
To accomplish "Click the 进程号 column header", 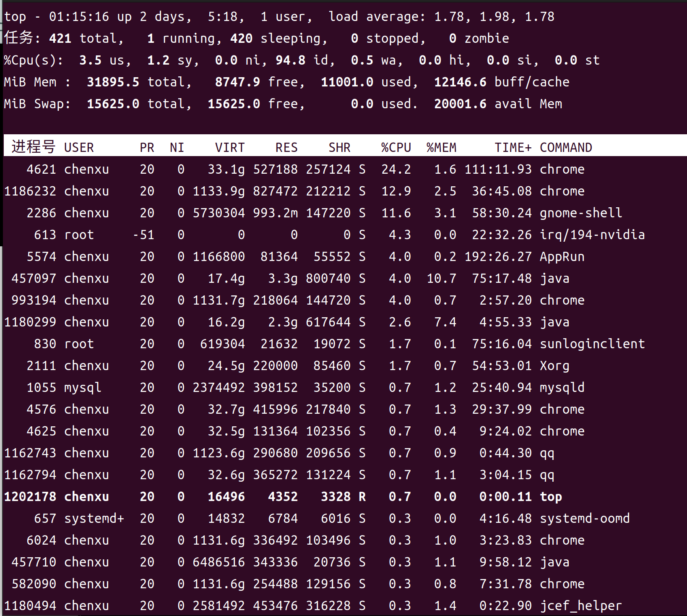I will tap(33, 147).
